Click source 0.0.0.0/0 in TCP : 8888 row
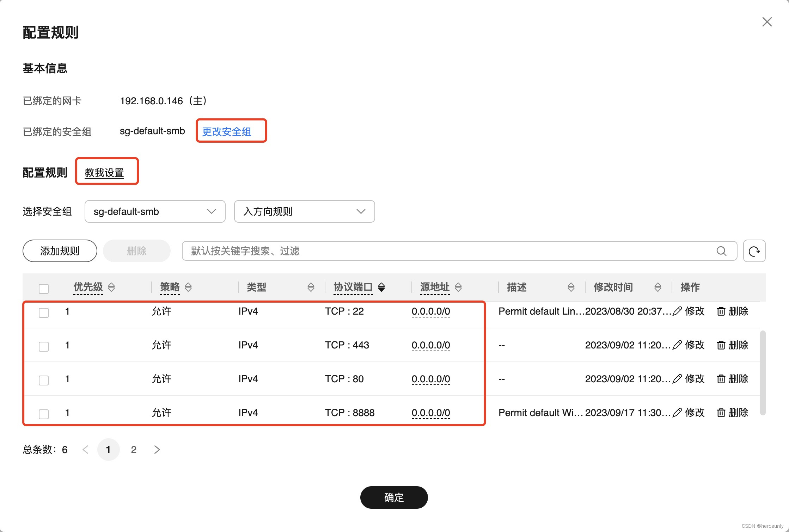The height and width of the screenshot is (532, 789). tap(431, 413)
